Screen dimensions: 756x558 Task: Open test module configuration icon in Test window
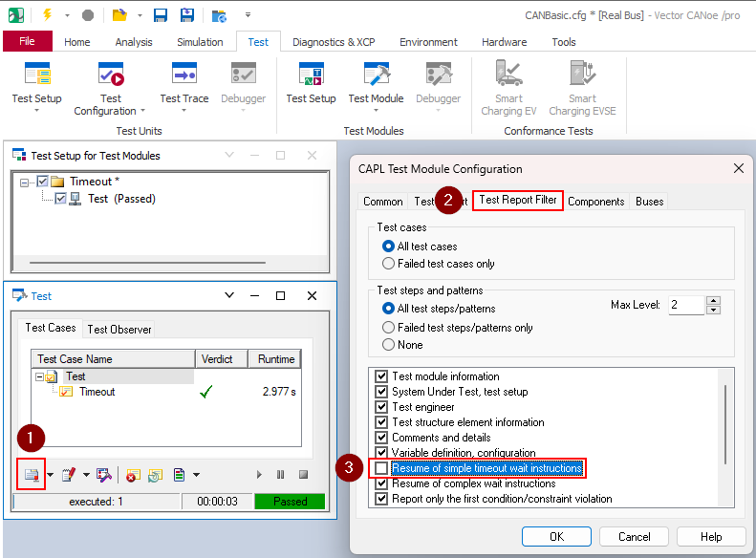[32, 474]
